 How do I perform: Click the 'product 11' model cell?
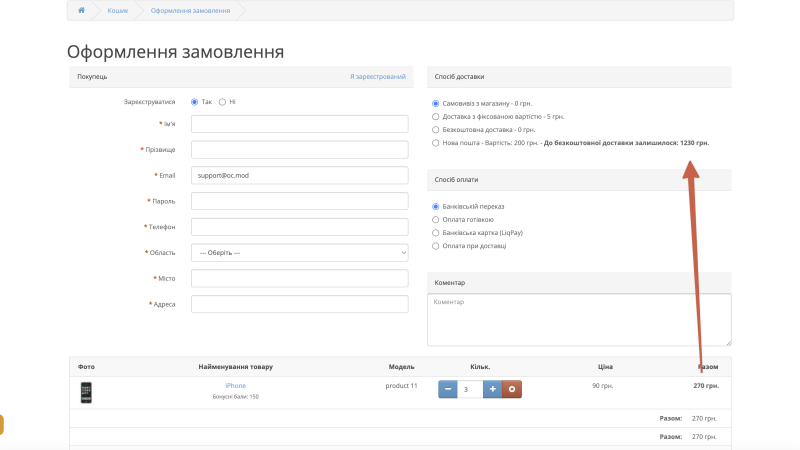(x=401, y=386)
